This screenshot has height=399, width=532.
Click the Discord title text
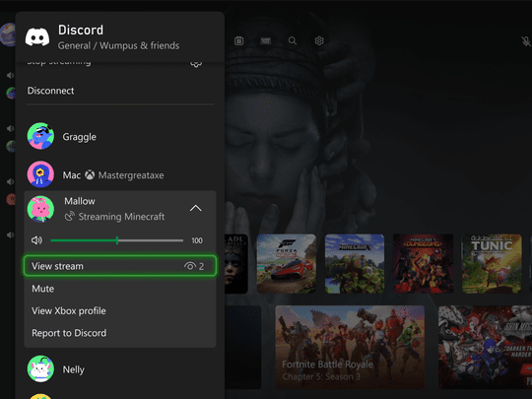pos(81,30)
